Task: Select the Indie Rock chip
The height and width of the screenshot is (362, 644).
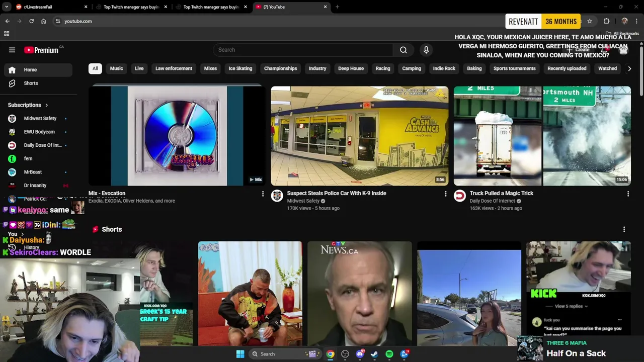Action: (444, 68)
